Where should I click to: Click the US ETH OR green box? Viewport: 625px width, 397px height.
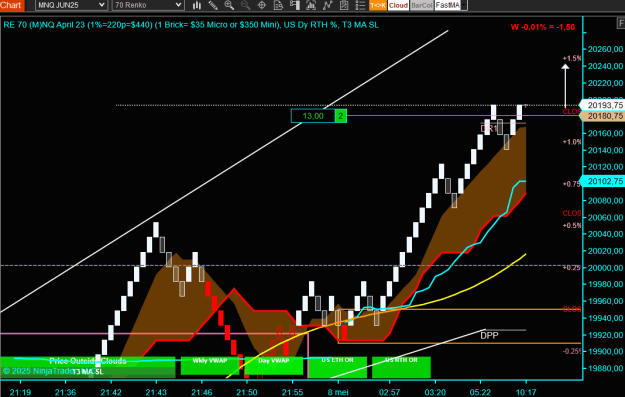pyautogui.click(x=338, y=367)
